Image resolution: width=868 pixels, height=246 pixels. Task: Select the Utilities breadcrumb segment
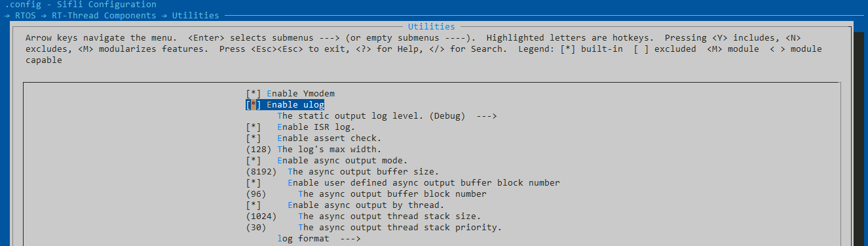pos(196,15)
